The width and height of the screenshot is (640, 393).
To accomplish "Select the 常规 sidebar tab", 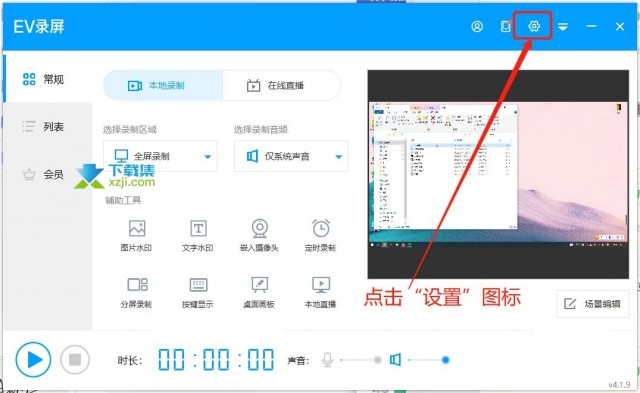I will point(48,79).
